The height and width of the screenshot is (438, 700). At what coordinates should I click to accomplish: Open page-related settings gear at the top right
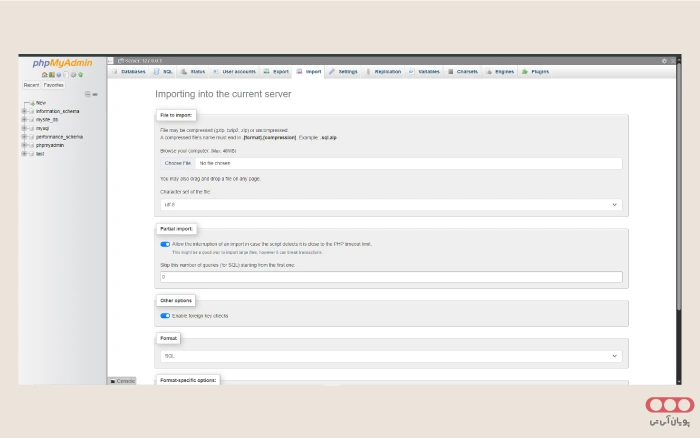(664, 61)
